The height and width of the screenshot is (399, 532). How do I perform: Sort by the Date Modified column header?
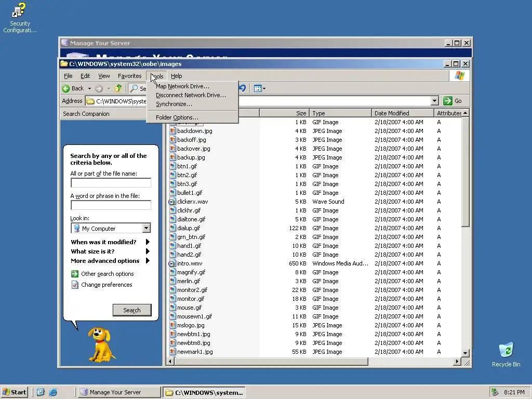[403, 113]
